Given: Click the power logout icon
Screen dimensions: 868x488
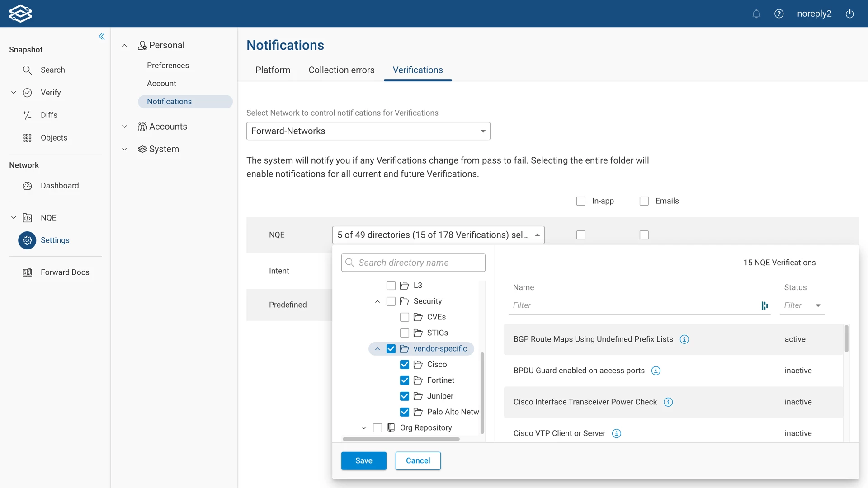Looking at the screenshot, I should click(850, 14).
